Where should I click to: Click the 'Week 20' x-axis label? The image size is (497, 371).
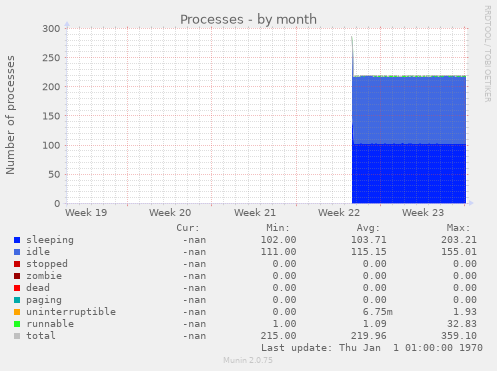(x=170, y=213)
